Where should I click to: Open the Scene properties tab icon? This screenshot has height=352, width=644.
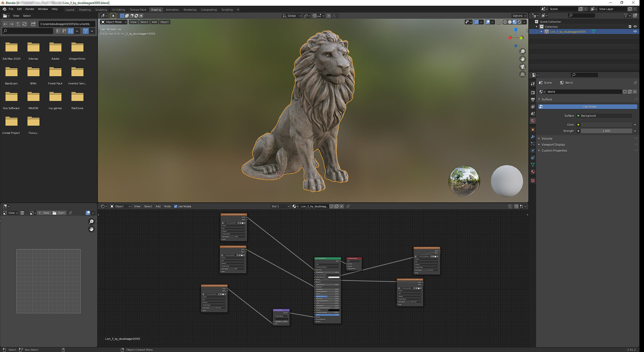pyautogui.click(x=533, y=113)
